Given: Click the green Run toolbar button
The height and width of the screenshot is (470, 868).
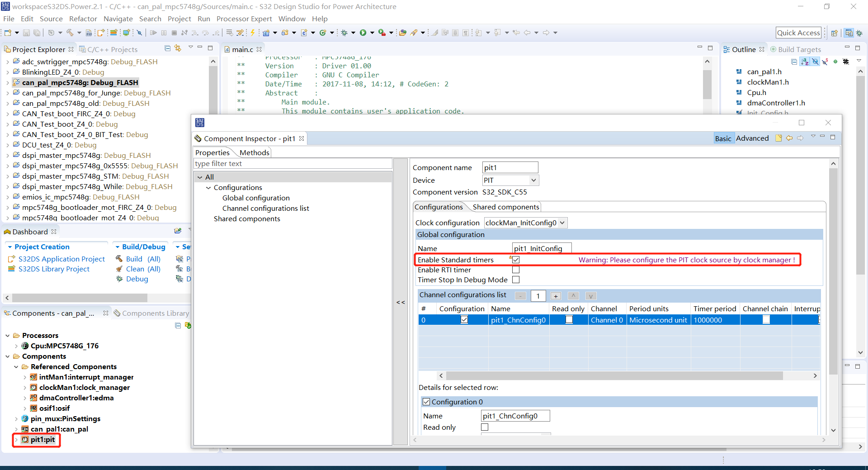Looking at the screenshot, I should pyautogui.click(x=363, y=33).
